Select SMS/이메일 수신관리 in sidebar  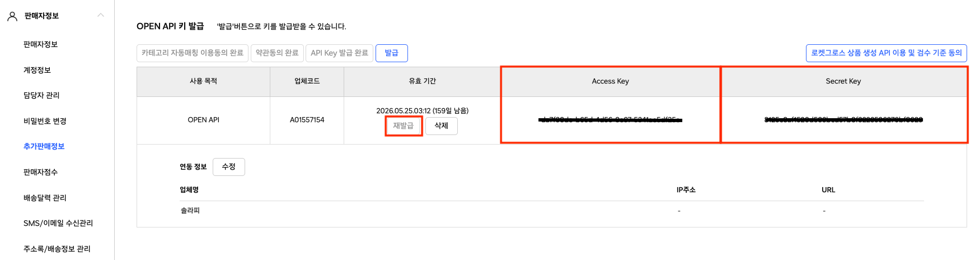coord(58,223)
